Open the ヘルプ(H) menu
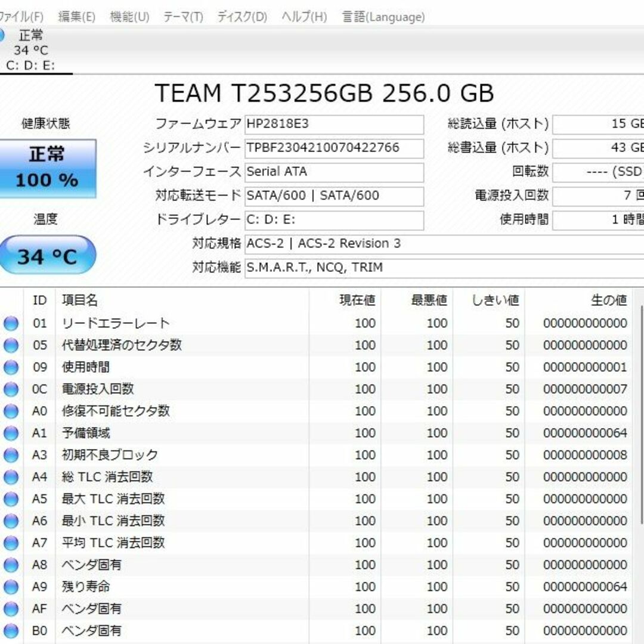 coord(304,17)
